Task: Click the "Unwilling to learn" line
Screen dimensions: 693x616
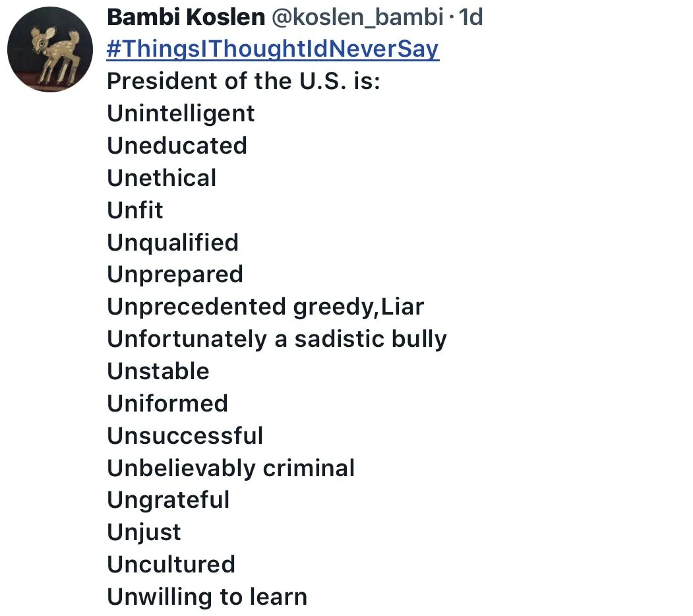Action: pyautogui.click(x=207, y=597)
